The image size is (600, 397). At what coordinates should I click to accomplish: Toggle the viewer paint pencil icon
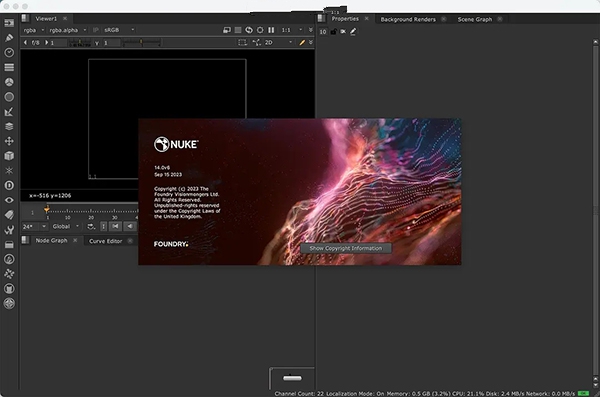click(x=302, y=42)
